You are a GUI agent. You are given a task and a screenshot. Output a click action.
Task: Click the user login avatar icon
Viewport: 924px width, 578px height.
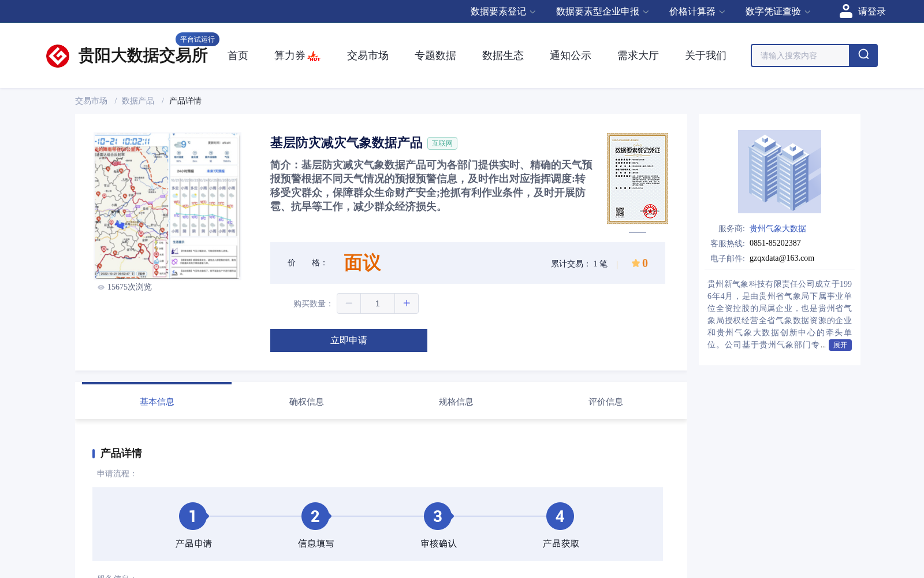tap(846, 11)
